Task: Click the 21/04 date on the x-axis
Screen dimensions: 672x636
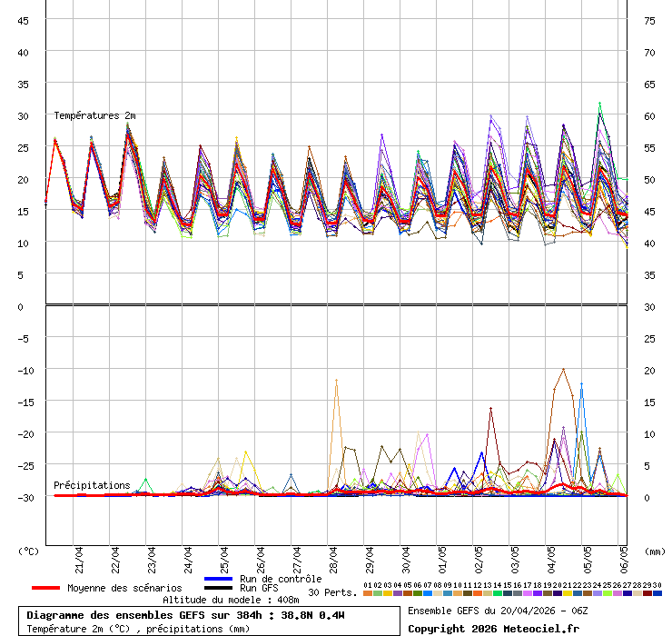Action: coord(79,555)
